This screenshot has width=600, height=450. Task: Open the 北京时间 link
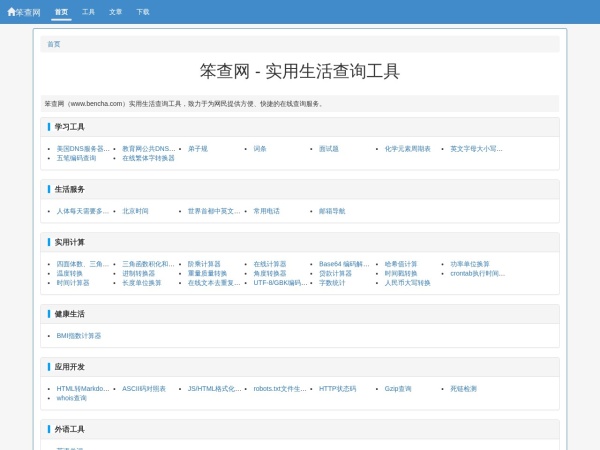(x=135, y=211)
